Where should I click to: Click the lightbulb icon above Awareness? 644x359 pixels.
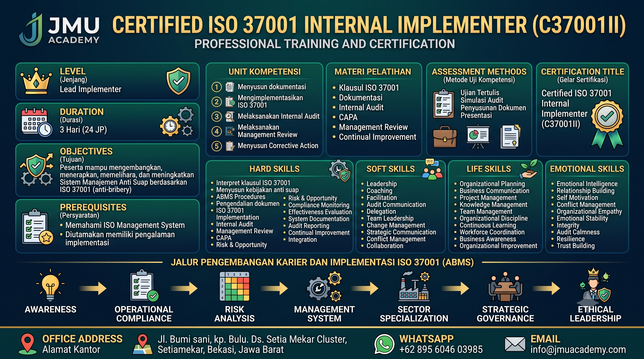point(50,285)
